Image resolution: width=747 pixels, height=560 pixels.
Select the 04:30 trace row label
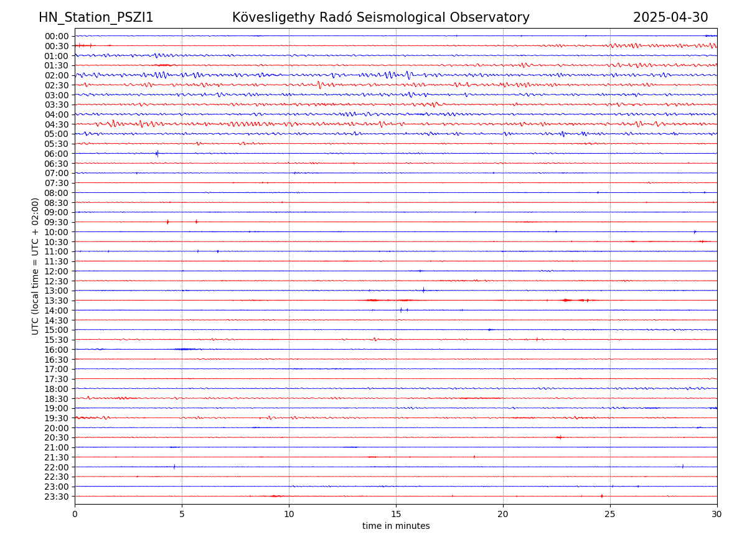[57, 124]
